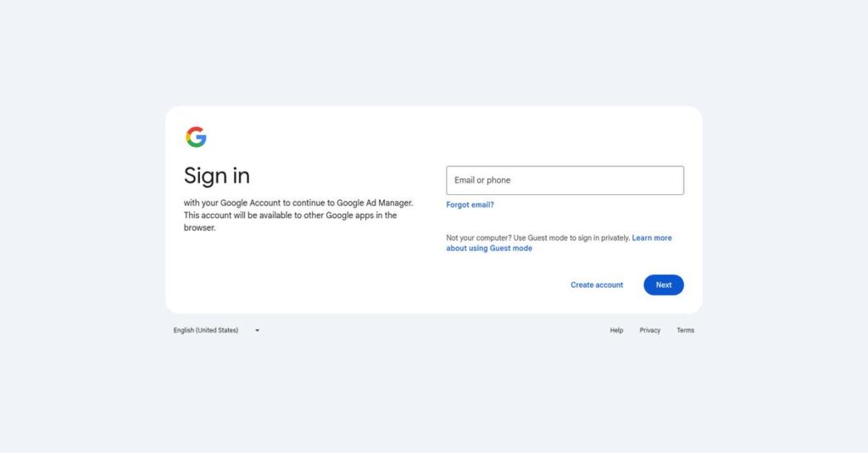This screenshot has width=868, height=453.
Task: Click the Learn more link
Action: (652, 238)
